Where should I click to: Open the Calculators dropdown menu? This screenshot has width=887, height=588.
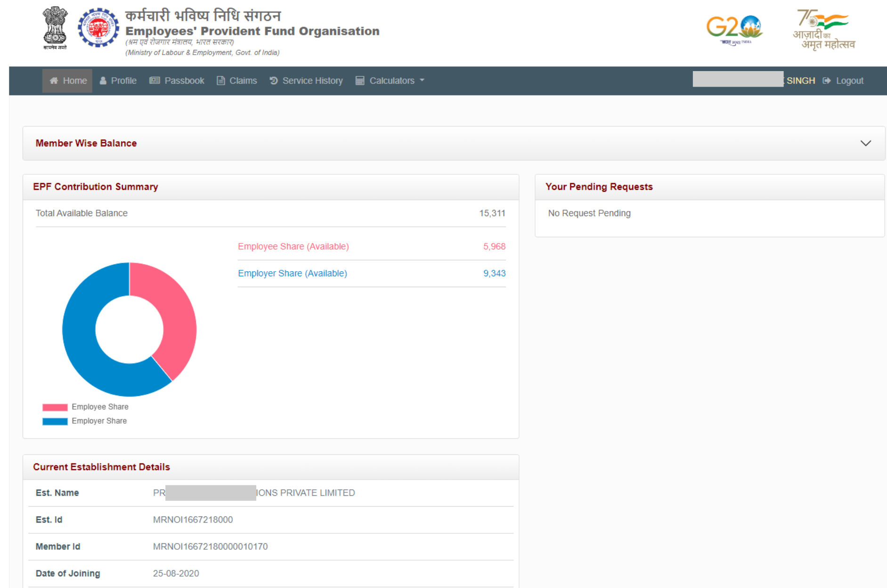click(x=391, y=81)
